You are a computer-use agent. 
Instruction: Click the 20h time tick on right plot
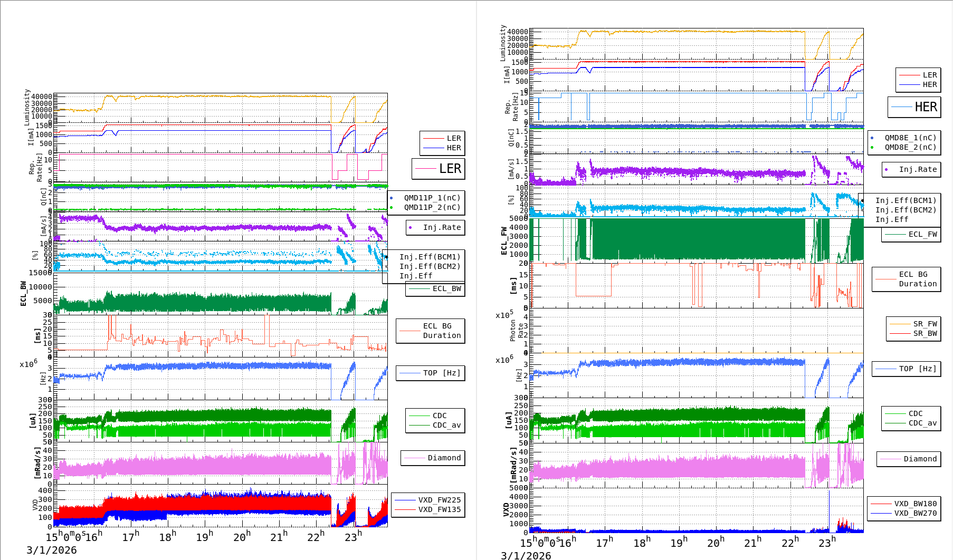point(716,543)
